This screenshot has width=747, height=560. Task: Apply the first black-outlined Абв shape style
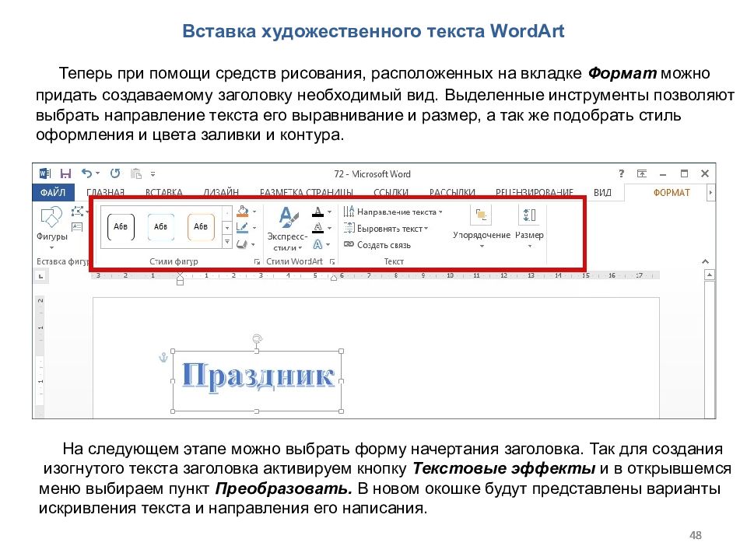point(121,226)
